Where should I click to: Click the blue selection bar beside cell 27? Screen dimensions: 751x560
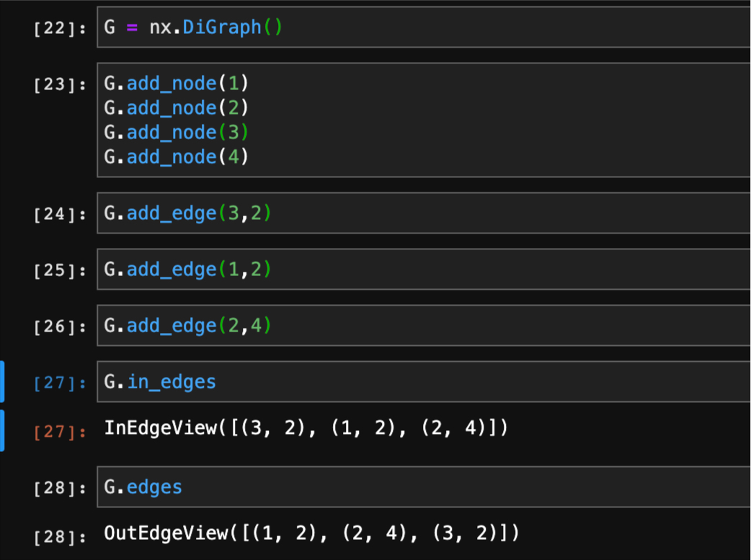point(3,382)
